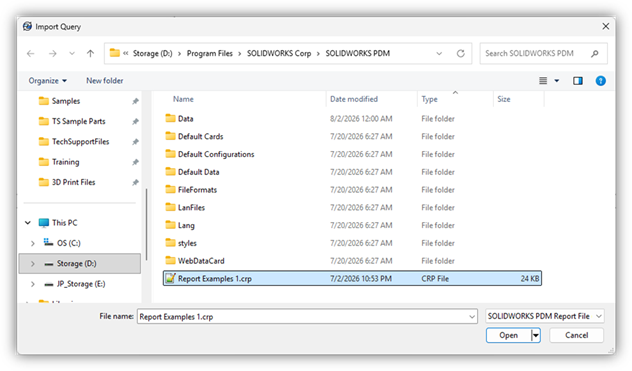Open the view options dropdown arrow
Viewport: 632px width, 371px height.
click(557, 81)
